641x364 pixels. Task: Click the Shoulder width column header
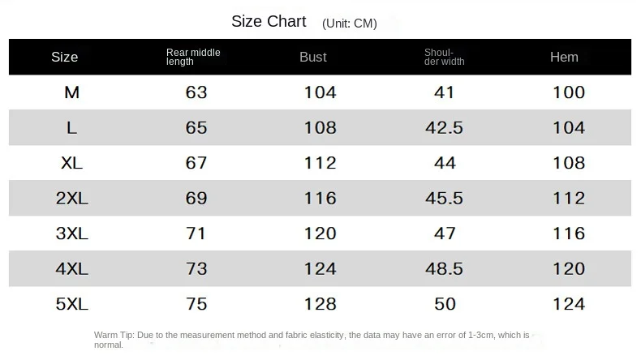click(x=444, y=57)
